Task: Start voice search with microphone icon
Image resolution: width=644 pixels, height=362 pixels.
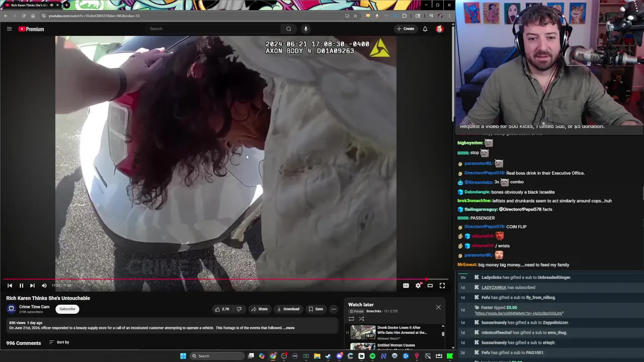Action: pos(305,29)
